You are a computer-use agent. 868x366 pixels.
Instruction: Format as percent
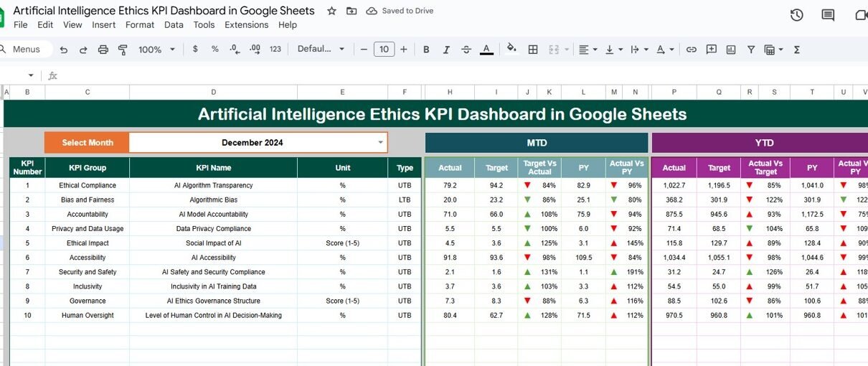click(214, 50)
